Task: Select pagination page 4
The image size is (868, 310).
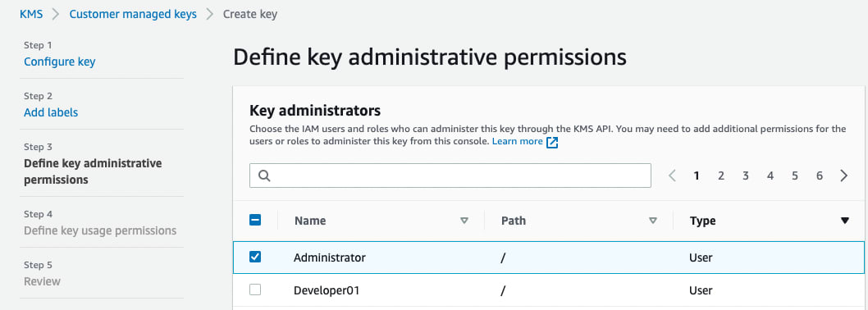Action: [x=770, y=176]
